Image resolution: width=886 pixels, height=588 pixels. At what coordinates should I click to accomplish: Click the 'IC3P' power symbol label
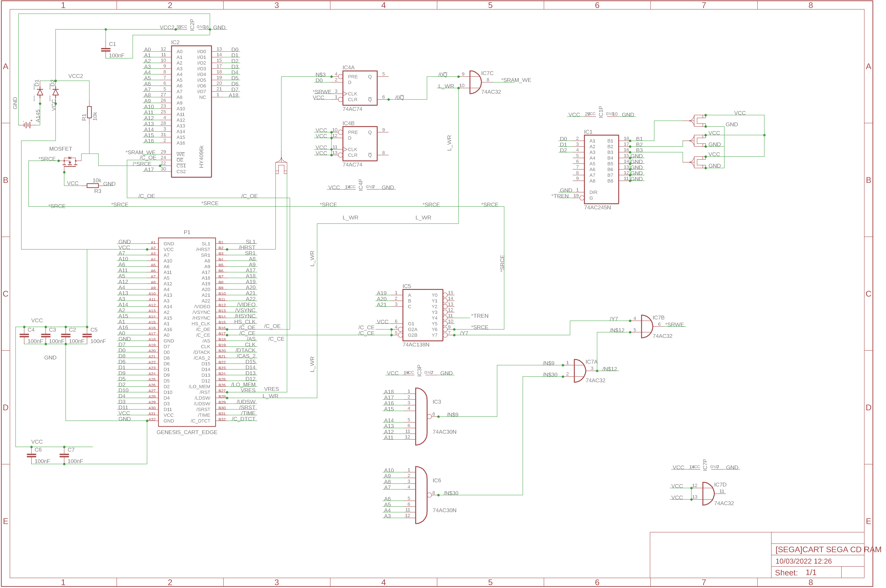419,370
